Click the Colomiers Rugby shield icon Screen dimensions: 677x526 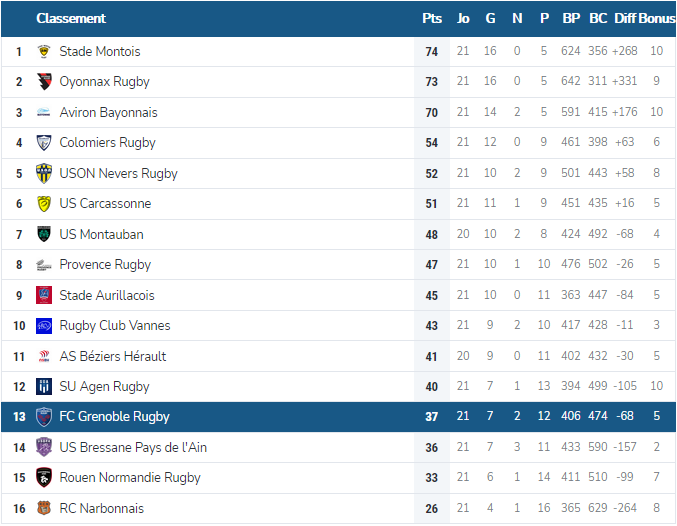44,143
